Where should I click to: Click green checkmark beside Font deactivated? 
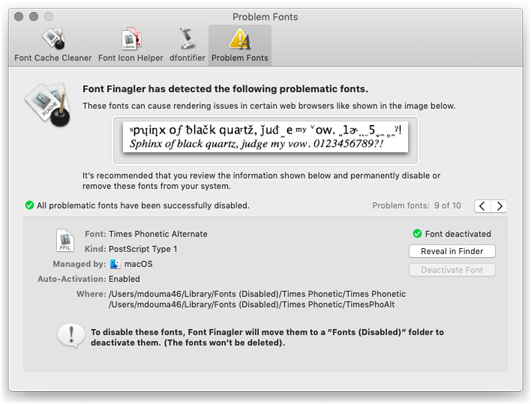point(417,234)
